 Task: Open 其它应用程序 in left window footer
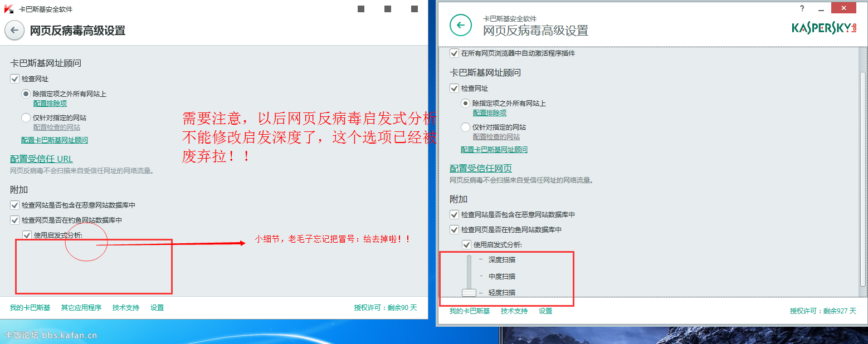pos(81,308)
